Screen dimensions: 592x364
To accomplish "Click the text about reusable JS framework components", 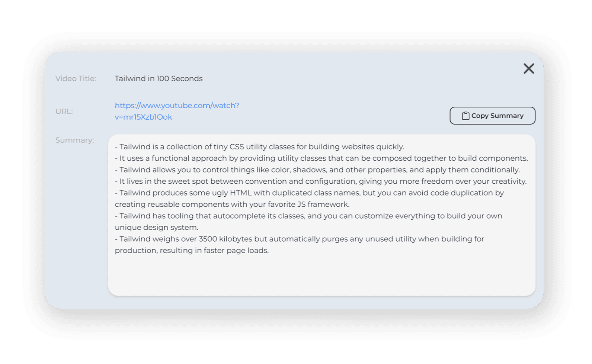I will tap(232, 204).
